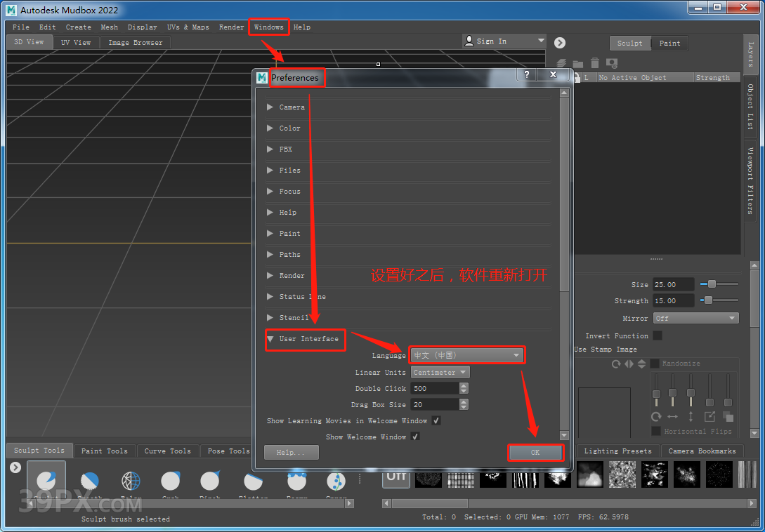Select the Sculpt brush tool icon
Screen dimensions: 765x532
pyautogui.click(x=46, y=481)
